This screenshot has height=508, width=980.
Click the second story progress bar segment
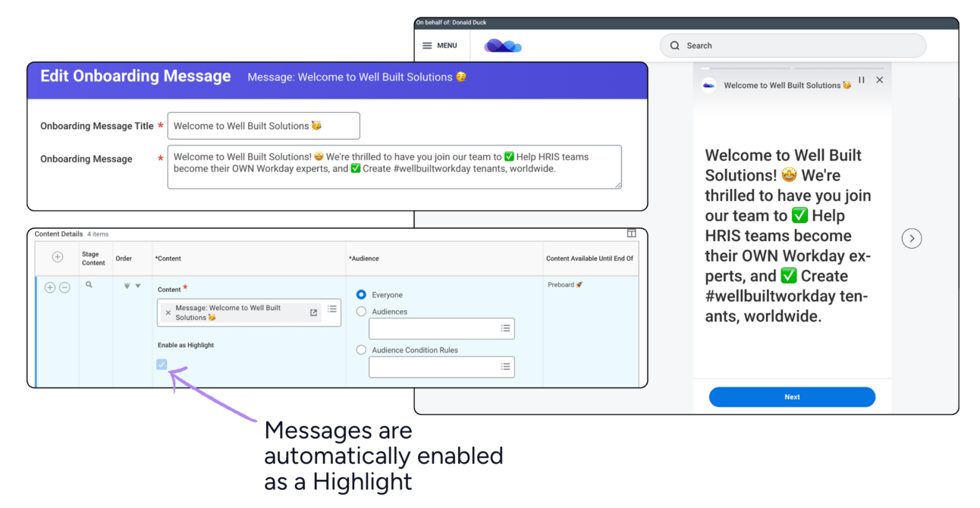click(x=839, y=68)
